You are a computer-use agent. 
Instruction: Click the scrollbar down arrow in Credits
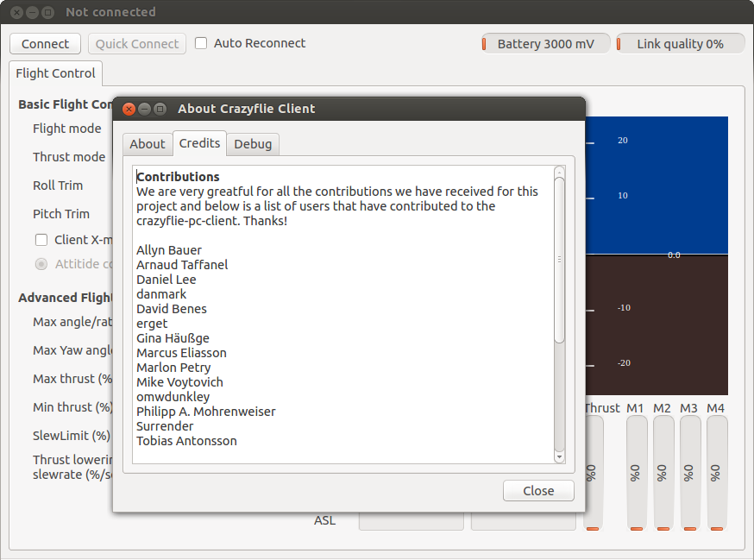pos(559,456)
